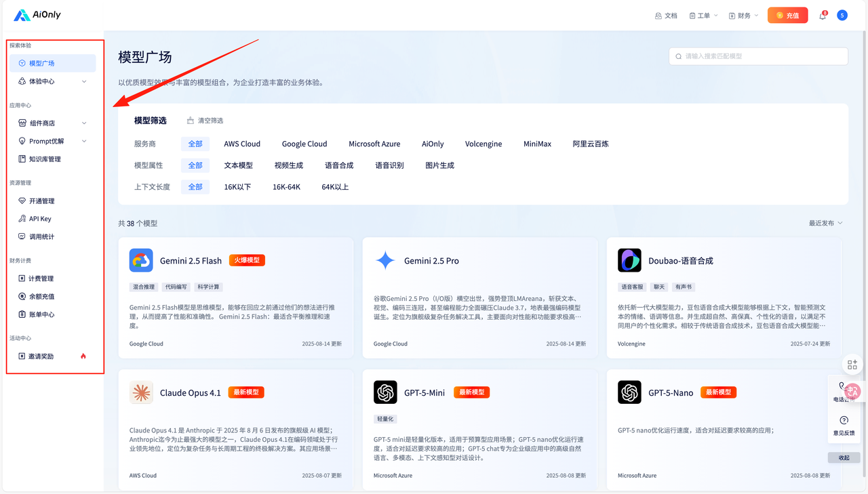Click the 调用统计 chart icon
868x494 pixels.
click(x=22, y=236)
